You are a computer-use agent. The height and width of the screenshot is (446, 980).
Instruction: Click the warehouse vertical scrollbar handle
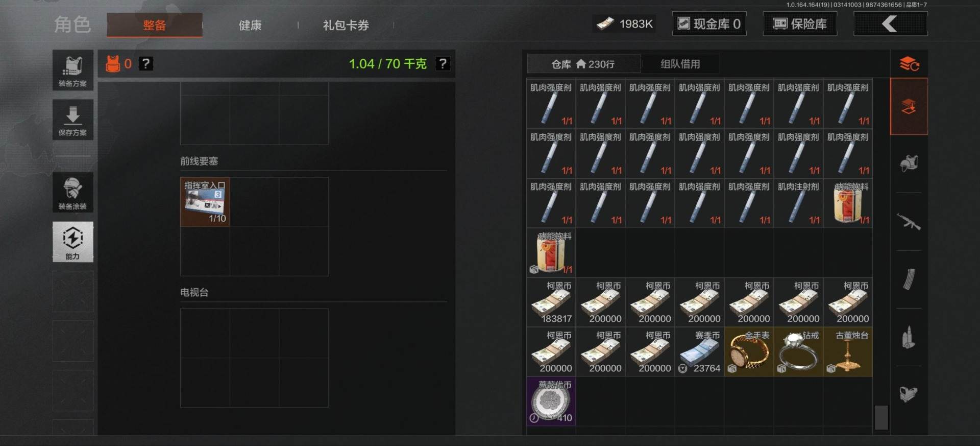pyautogui.click(x=881, y=417)
